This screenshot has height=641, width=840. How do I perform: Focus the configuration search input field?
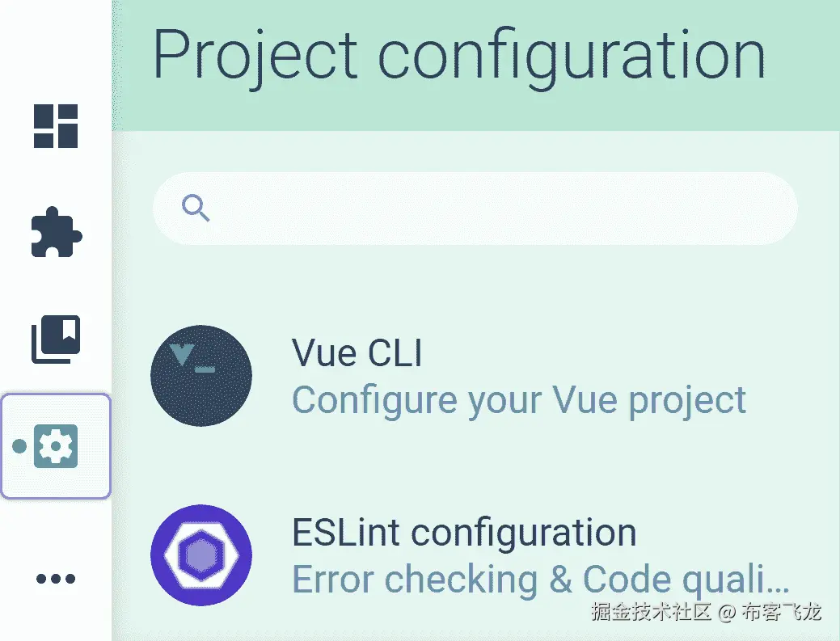coord(475,209)
